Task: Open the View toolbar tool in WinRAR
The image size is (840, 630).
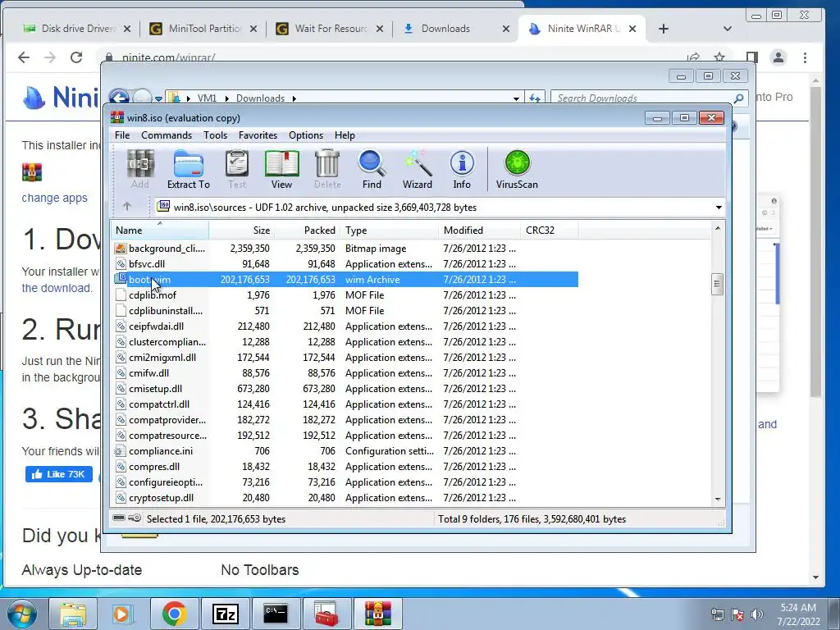Action: click(281, 169)
